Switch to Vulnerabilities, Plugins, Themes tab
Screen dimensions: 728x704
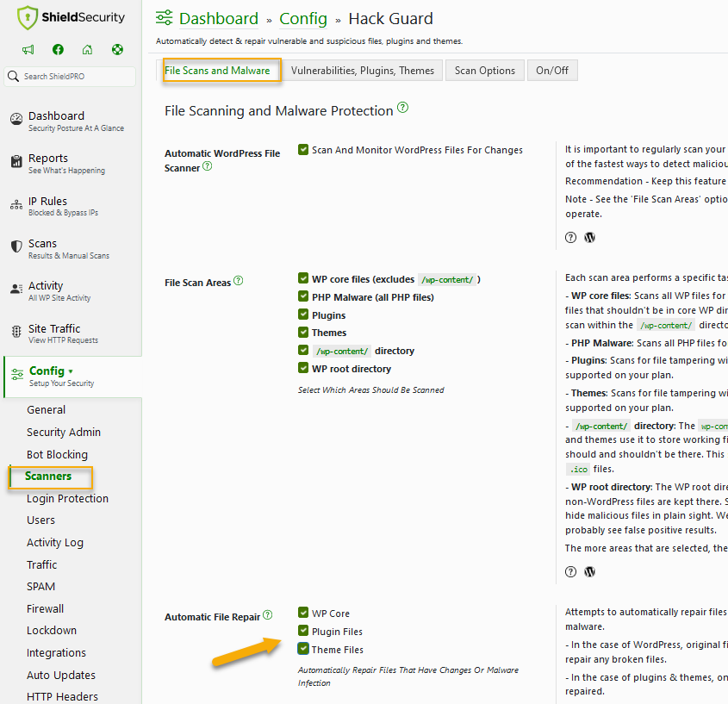[363, 70]
